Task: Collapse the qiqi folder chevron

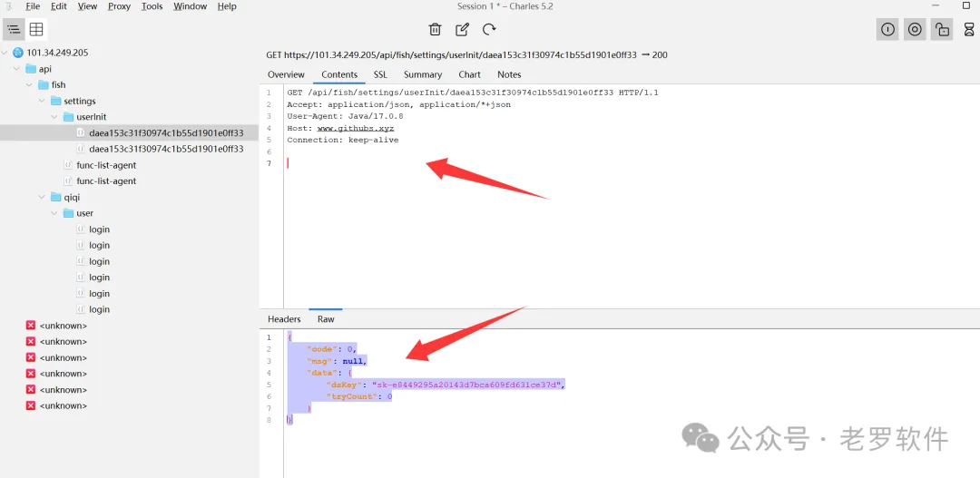Action: (42, 197)
